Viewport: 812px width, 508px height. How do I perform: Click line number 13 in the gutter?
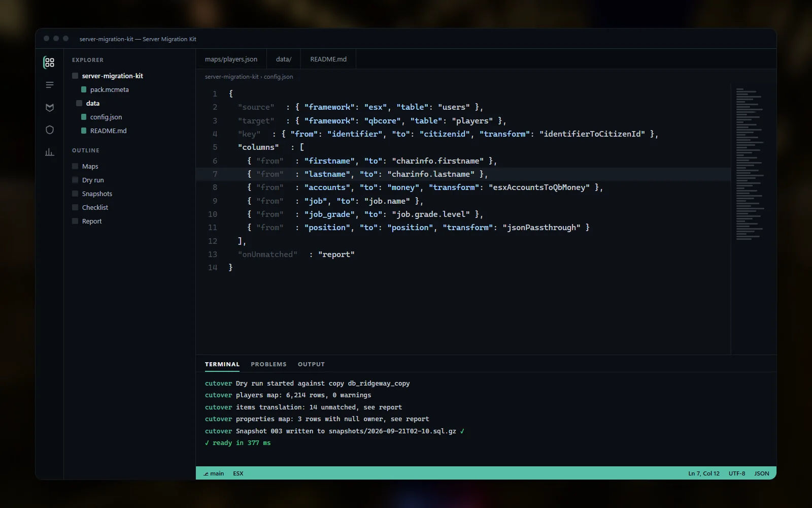(x=212, y=255)
